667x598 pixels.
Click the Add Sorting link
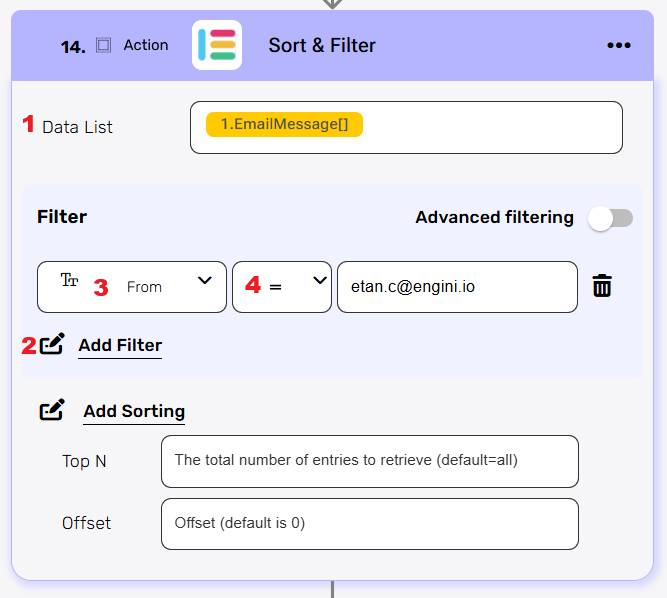click(134, 411)
